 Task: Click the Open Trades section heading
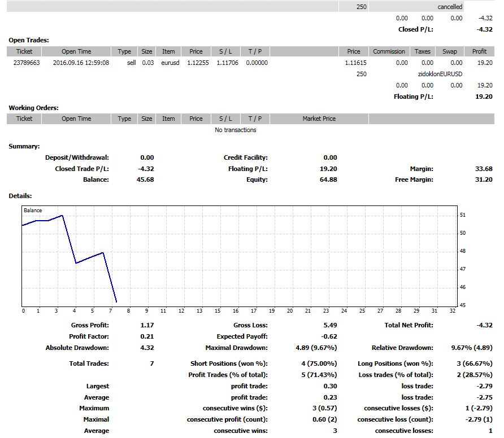[x=28, y=40]
